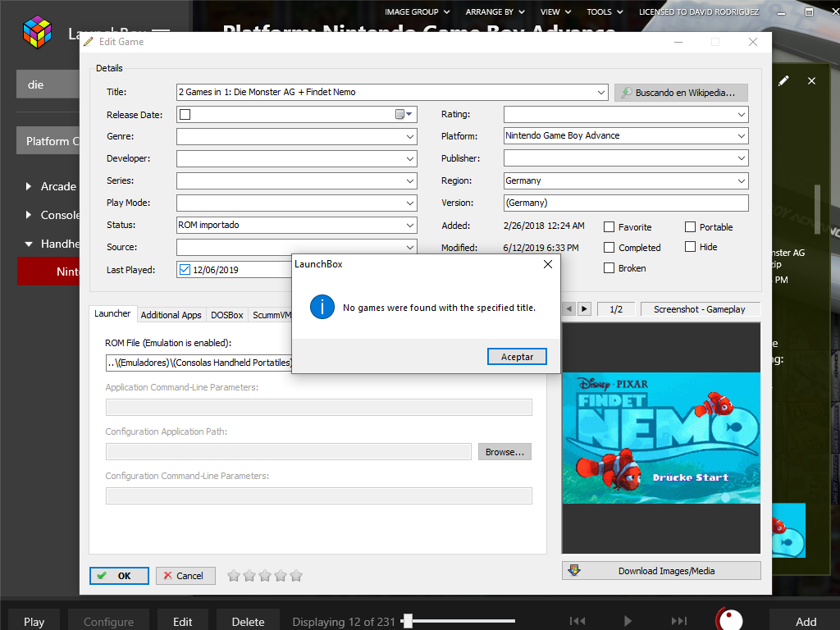The height and width of the screenshot is (630, 840).
Task: Open the IMAGE GROUP menu
Action: pyautogui.click(x=417, y=11)
